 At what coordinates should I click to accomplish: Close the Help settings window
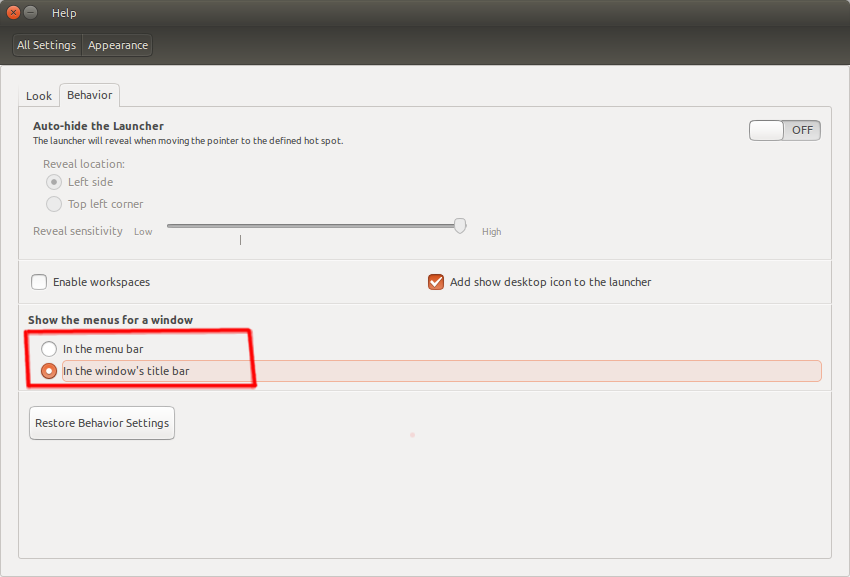click(13, 13)
